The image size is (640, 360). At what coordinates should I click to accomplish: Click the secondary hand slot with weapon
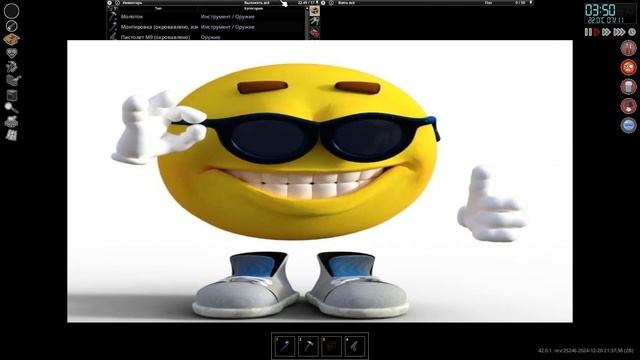pos(11,26)
